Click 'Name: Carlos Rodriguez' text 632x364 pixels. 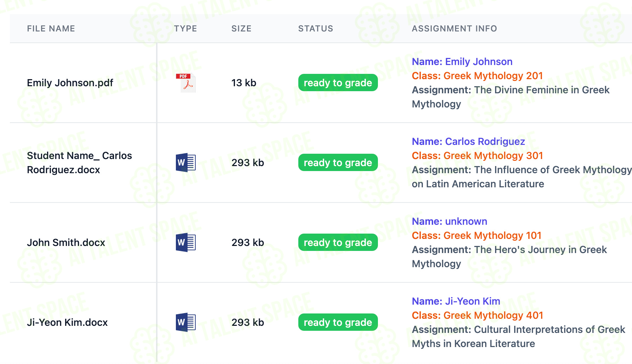click(468, 141)
